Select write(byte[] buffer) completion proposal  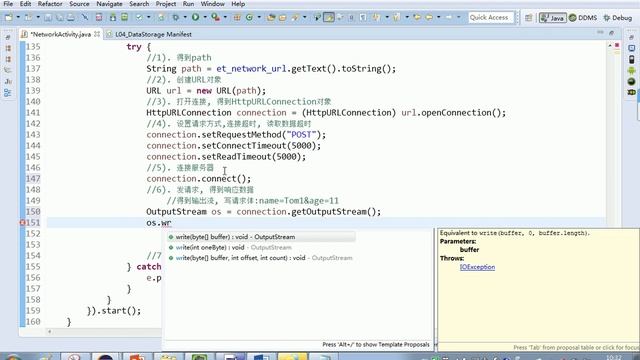tap(261, 237)
